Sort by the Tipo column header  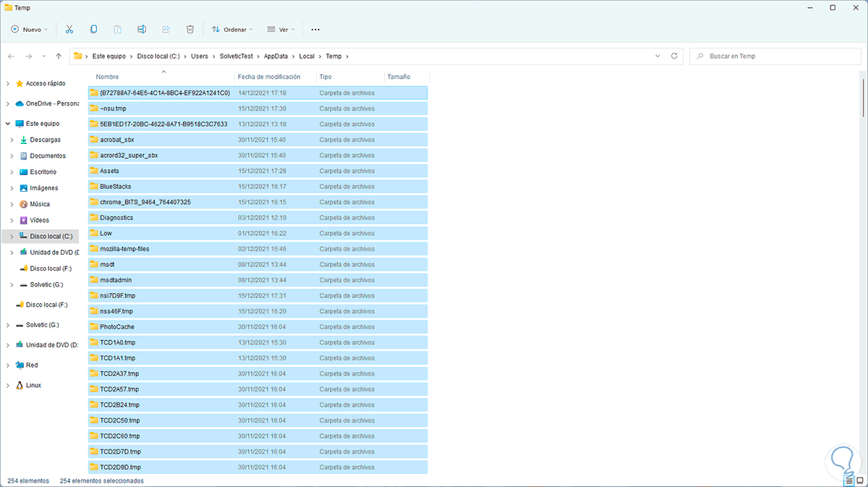click(325, 77)
